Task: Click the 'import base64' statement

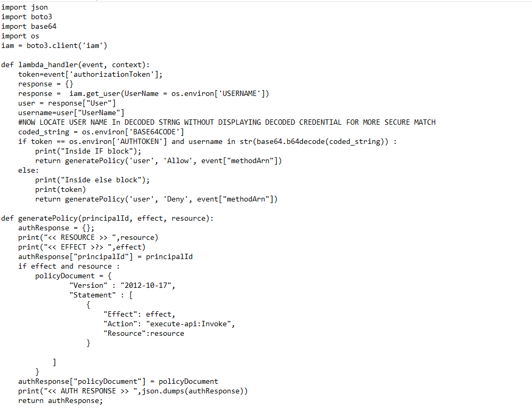Action: (x=29, y=26)
